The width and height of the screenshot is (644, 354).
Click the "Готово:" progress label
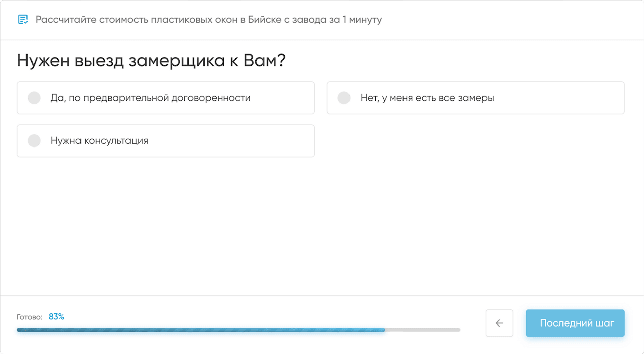click(30, 317)
